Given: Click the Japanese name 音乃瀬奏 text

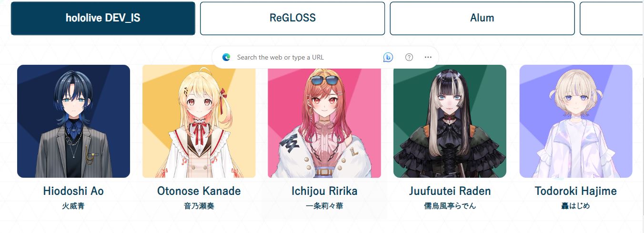Looking at the screenshot, I should click(x=199, y=206).
